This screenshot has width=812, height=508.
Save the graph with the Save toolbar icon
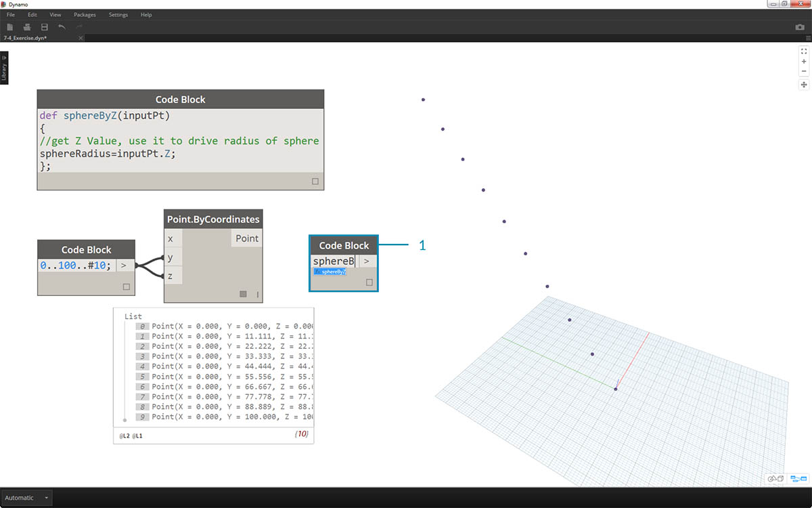coord(45,27)
